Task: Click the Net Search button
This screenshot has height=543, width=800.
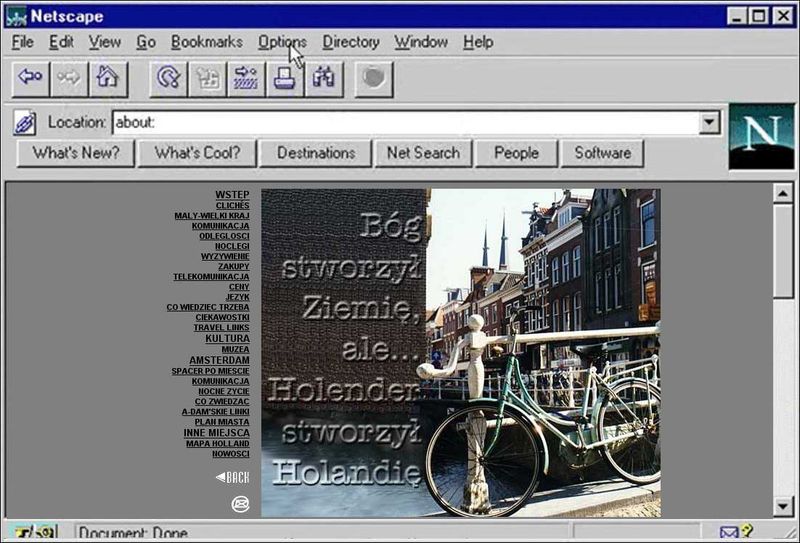Action: pos(423,153)
